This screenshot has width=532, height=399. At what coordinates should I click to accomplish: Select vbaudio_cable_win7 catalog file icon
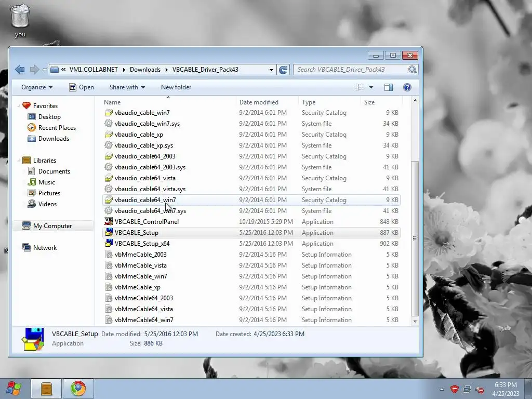(109, 113)
